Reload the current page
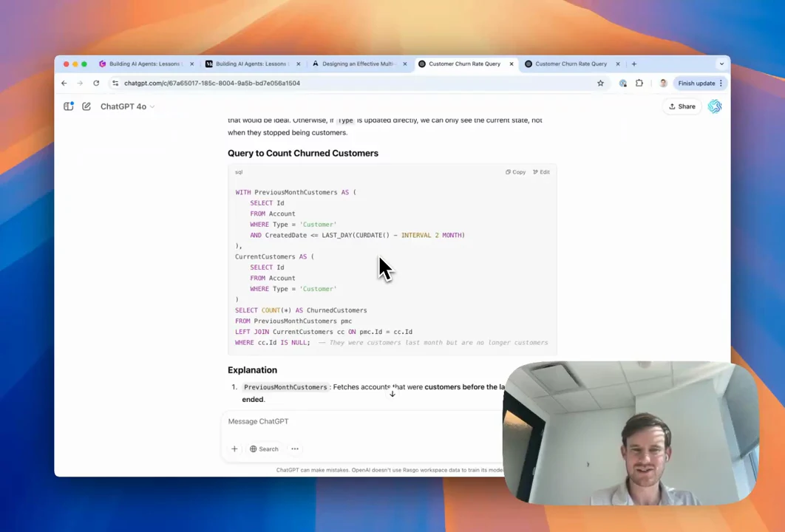 coord(96,83)
